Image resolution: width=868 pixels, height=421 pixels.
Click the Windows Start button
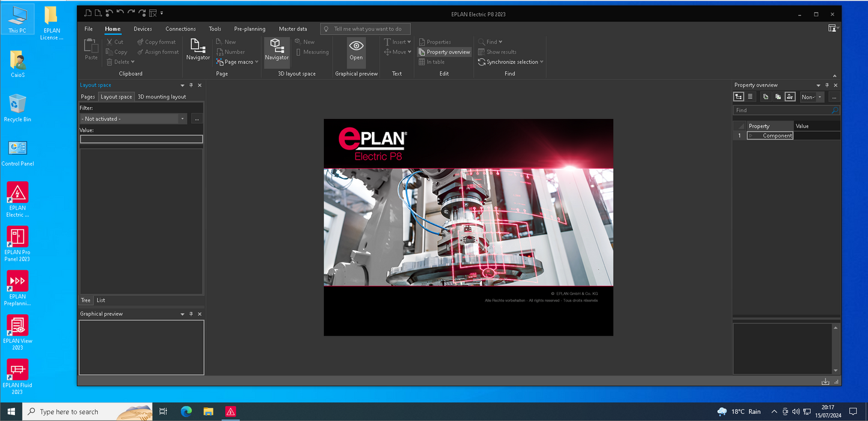point(11,411)
